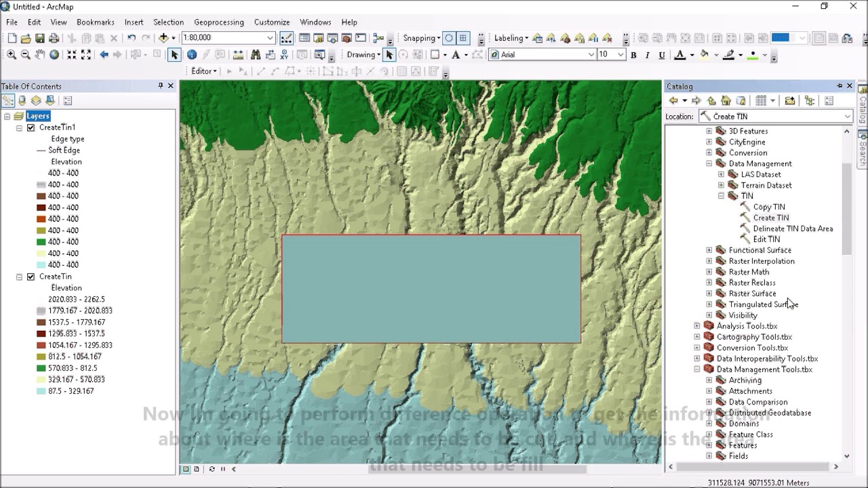This screenshot has width=868, height=488.
Task: Expand the Raster Surface toolset
Action: click(709, 293)
